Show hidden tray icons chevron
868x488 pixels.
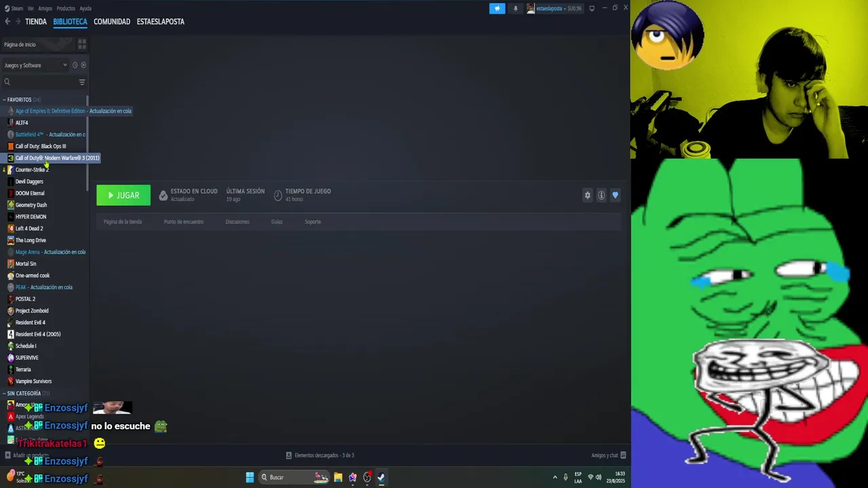point(555,477)
